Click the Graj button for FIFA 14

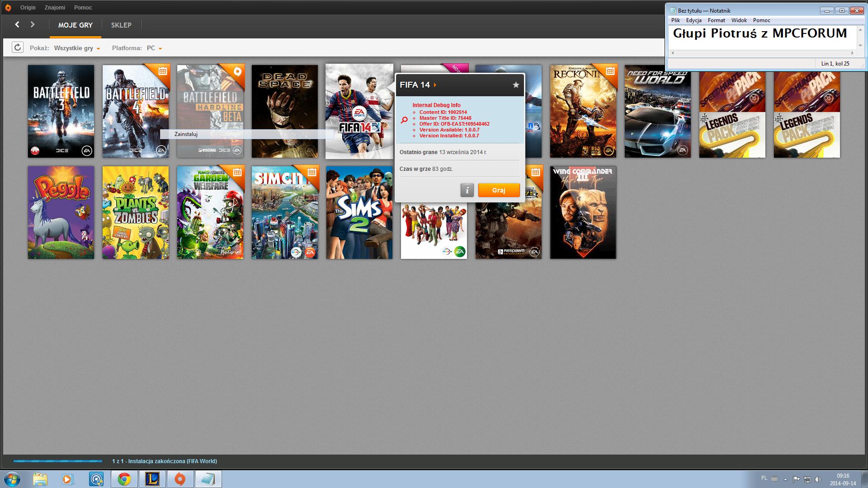pos(499,190)
